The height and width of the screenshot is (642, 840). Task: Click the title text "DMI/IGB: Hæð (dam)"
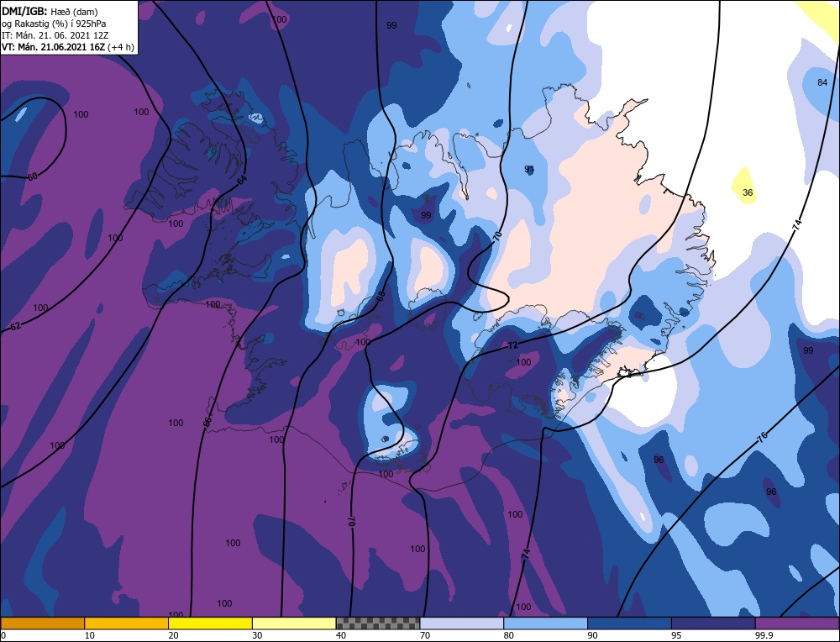coord(50,11)
